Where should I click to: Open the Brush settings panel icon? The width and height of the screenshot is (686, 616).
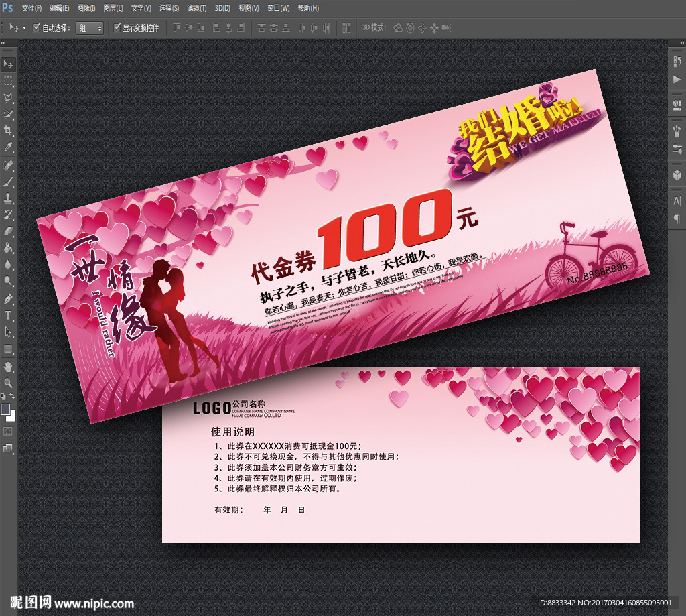click(x=677, y=149)
